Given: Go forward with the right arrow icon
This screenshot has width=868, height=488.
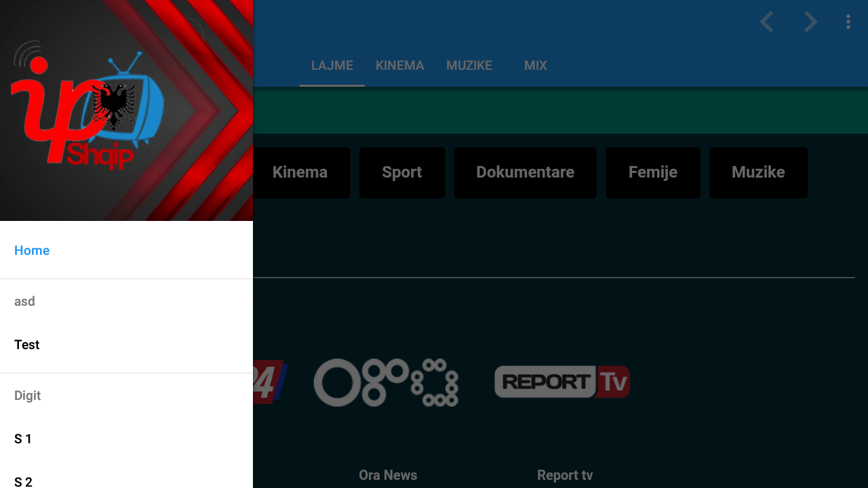Looking at the screenshot, I should 810,22.
